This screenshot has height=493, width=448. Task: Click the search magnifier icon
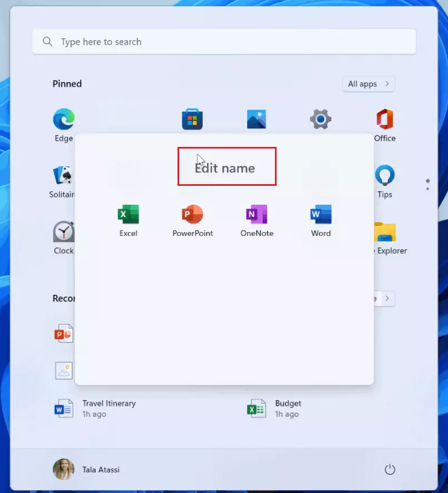pyautogui.click(x=47, y=42)
